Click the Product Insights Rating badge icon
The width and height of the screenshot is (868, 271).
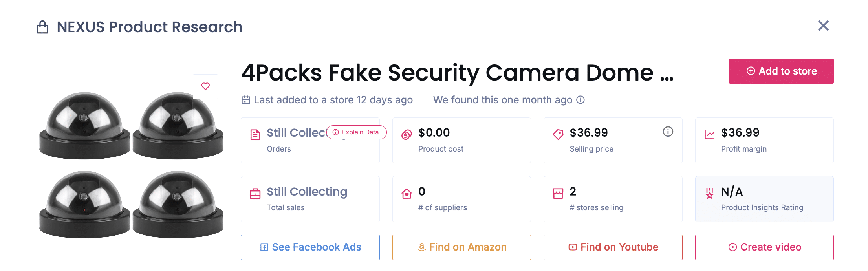pyautogui.click(x=709, y=193)
